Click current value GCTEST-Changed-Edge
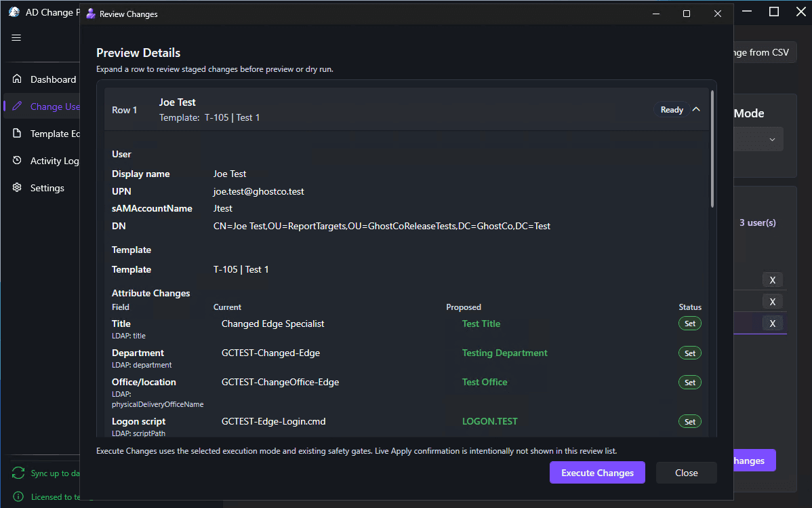Image resolution: width=812 pixels, height=508 pixels. tap(271, 353)
